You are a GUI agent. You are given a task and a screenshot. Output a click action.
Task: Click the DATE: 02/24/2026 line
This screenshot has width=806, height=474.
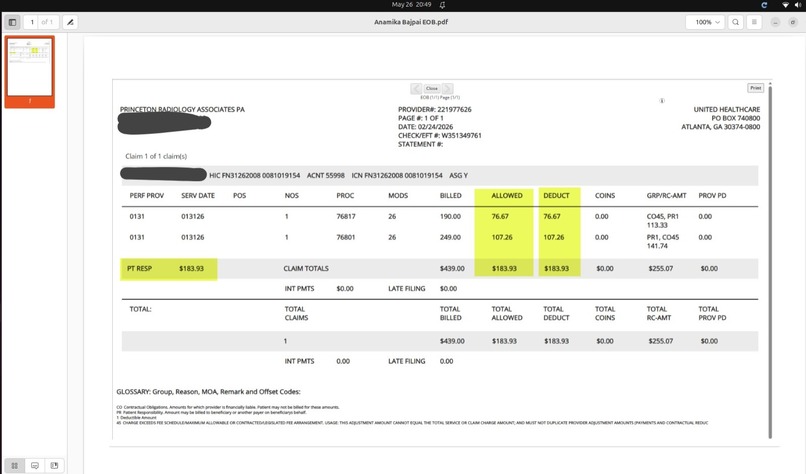pos(426,127)
